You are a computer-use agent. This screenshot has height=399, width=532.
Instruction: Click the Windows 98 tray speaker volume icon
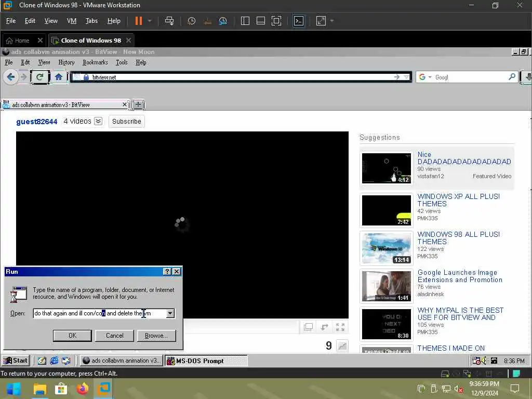tap(484, 361)
